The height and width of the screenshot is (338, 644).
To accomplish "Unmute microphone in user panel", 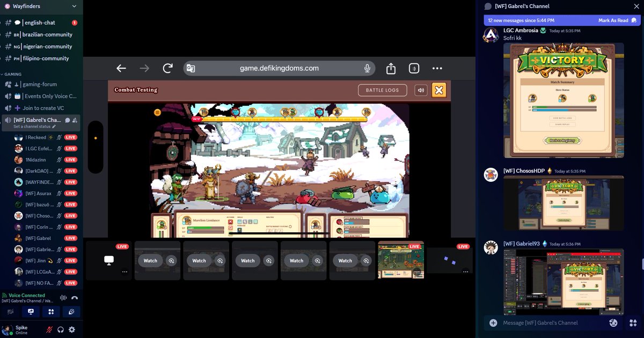I will [50, 329].
